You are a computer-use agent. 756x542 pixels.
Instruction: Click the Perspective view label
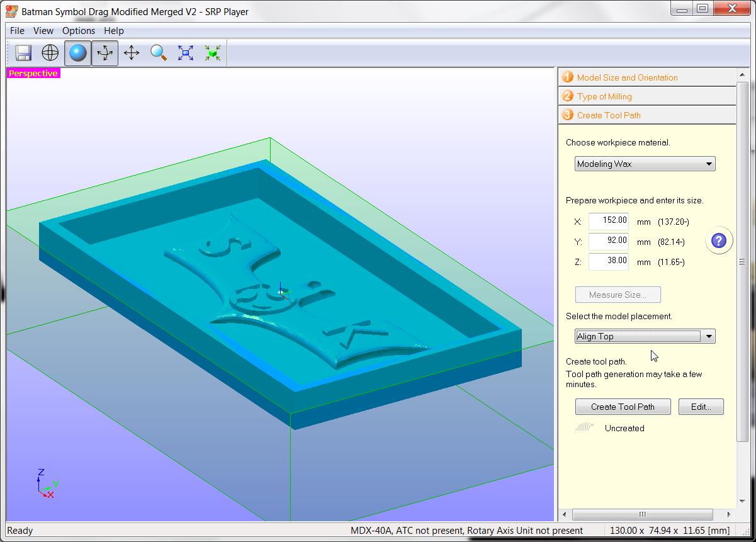coord(33,73)
